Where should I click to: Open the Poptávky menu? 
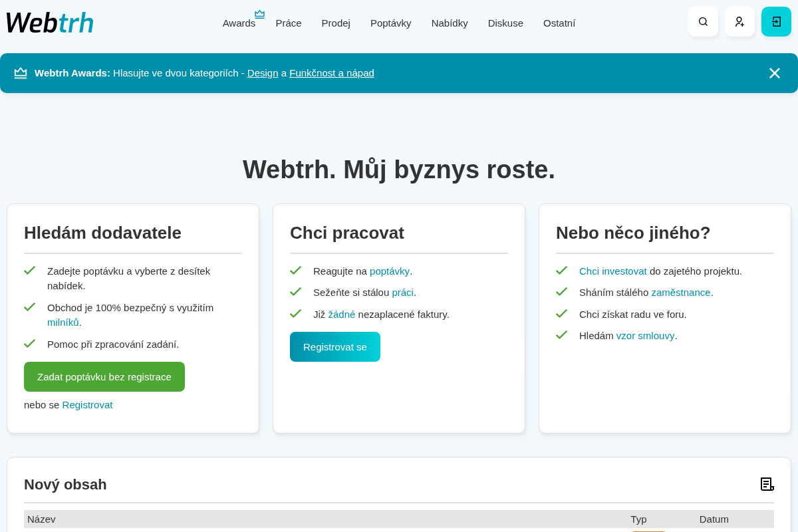(x=391, y=23)
